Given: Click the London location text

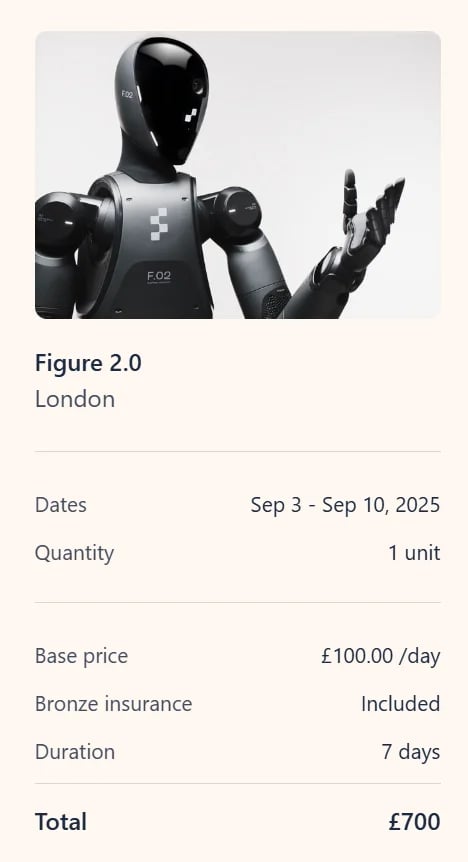Looking at the screenshot, I should [75, 399].
